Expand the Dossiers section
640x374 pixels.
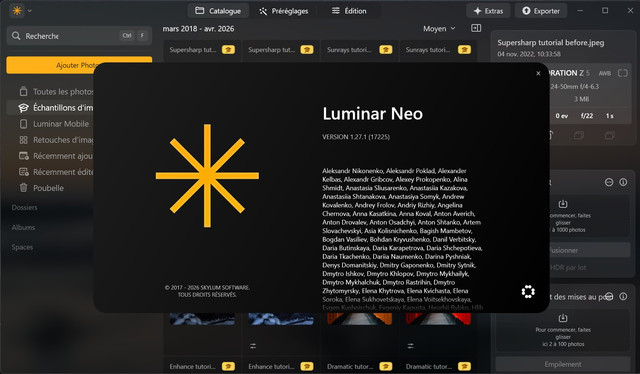(x=24, y=207)
